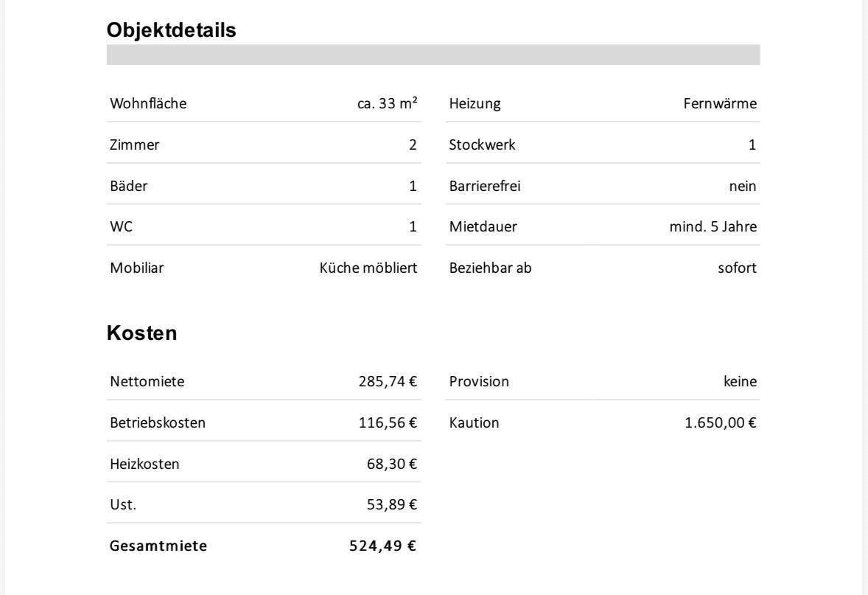Click the Barrierefrei value nein

click(x=742, y=186)
